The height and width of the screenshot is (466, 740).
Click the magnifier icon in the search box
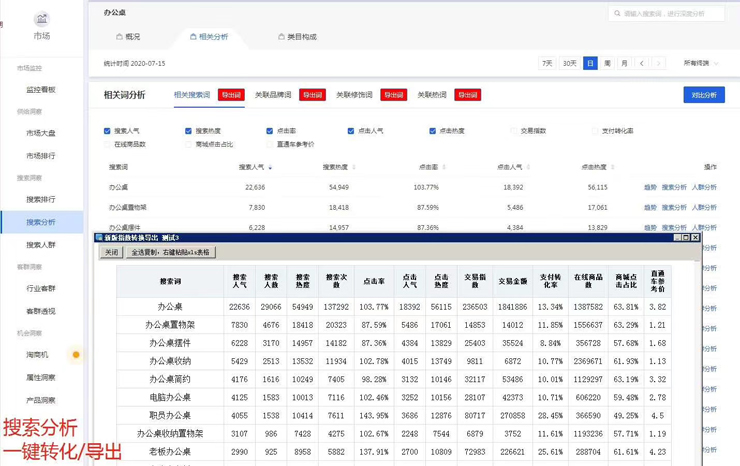point(617,13)
